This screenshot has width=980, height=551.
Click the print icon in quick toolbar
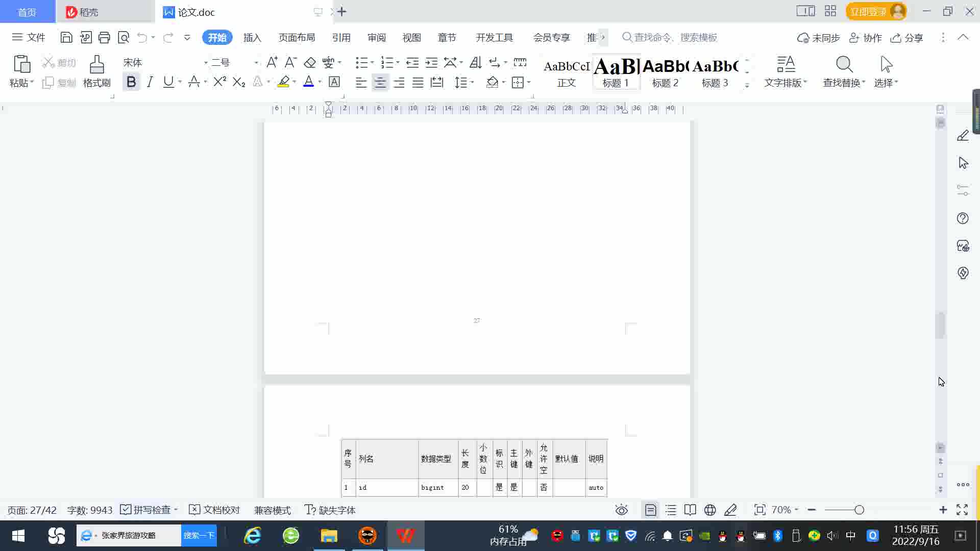coord(104,37)
